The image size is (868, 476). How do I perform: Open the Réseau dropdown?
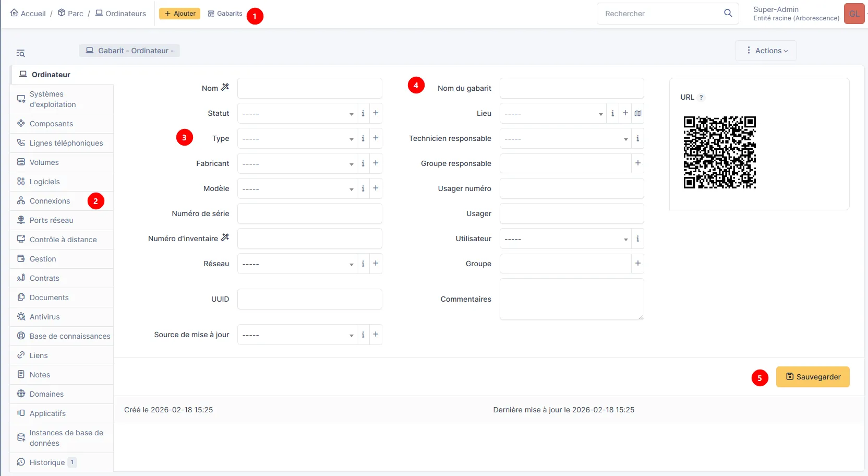pyautogui.click(x=297, y=264)
